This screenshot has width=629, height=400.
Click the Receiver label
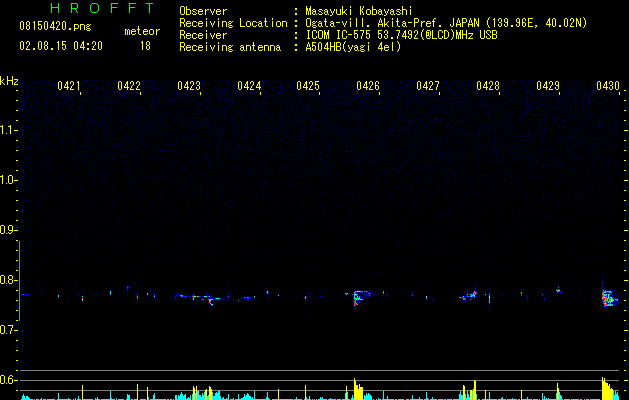[203, 35]
